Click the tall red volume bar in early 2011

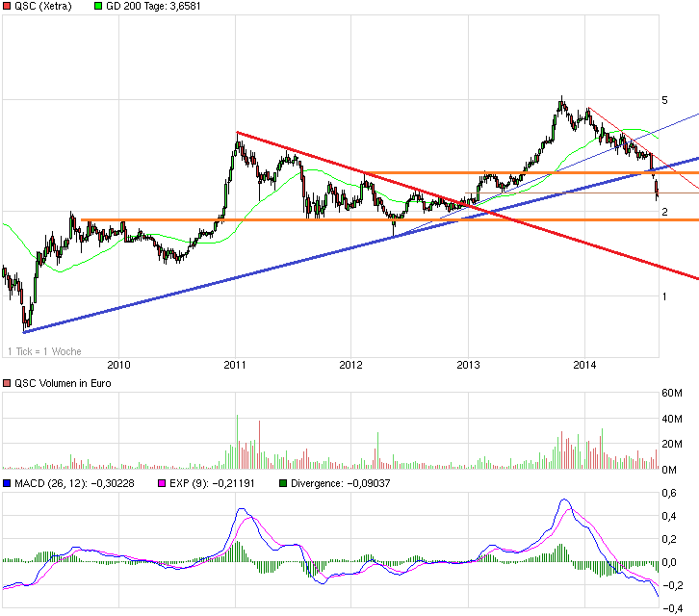259,445
